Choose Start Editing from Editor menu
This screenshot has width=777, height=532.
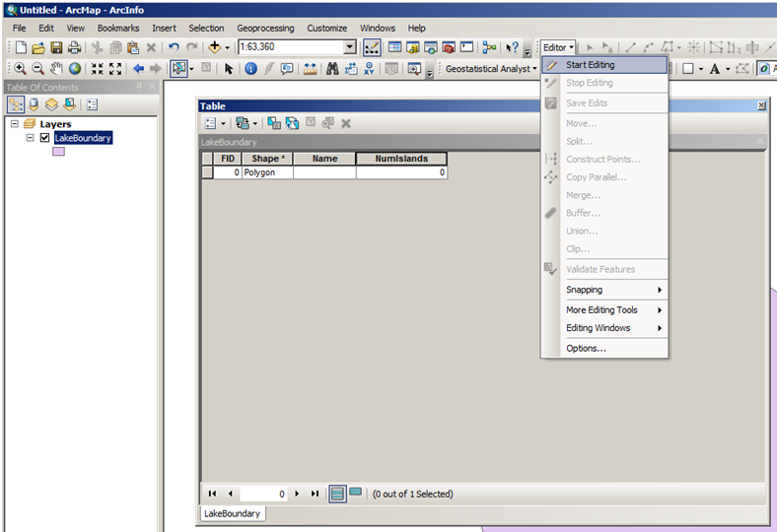pyautogui.click(x=590, y=65)
